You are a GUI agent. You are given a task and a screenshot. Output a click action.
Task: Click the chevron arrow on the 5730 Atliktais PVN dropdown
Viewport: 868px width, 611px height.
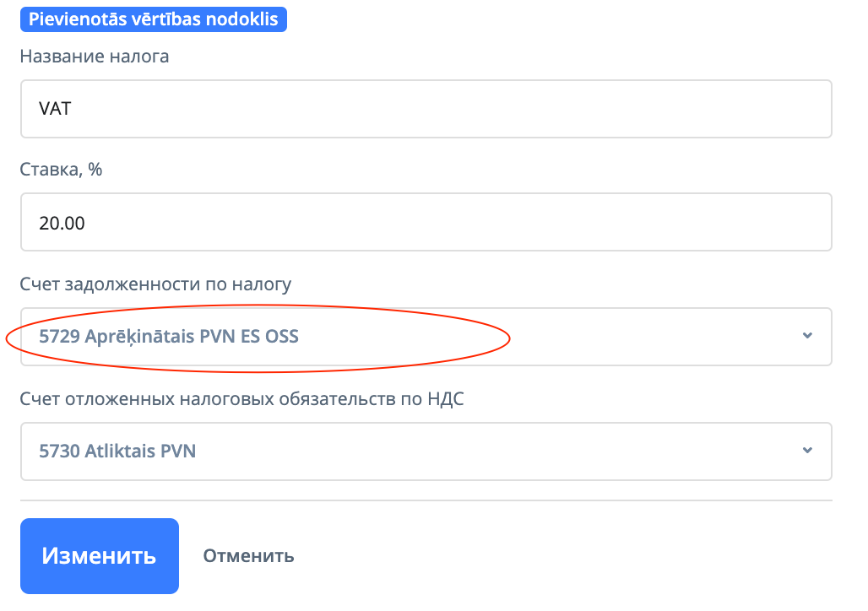(807, 451)
